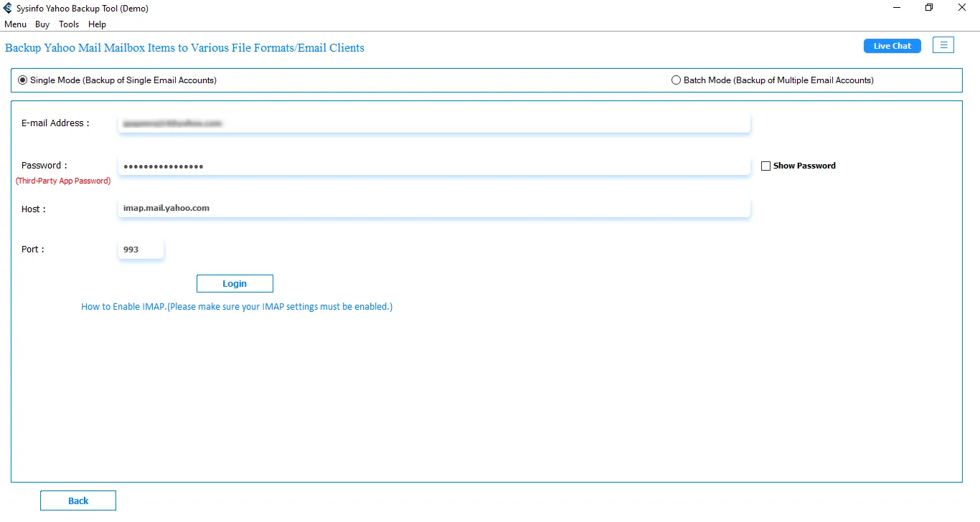This screenshot has height=522, width=980.
Task: Edit the Host field imap.mail.yahoo.com
Action: point(434,208)
